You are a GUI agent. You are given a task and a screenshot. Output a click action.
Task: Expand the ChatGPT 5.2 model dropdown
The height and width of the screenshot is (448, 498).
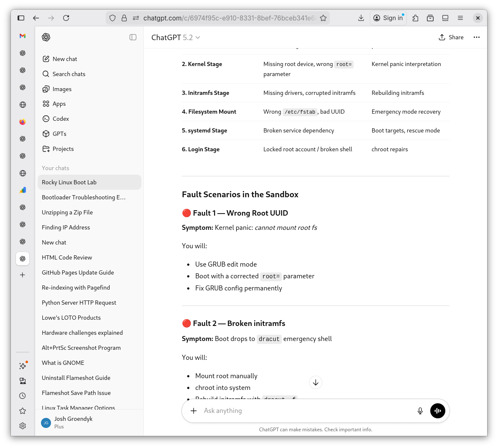(176, 38)
